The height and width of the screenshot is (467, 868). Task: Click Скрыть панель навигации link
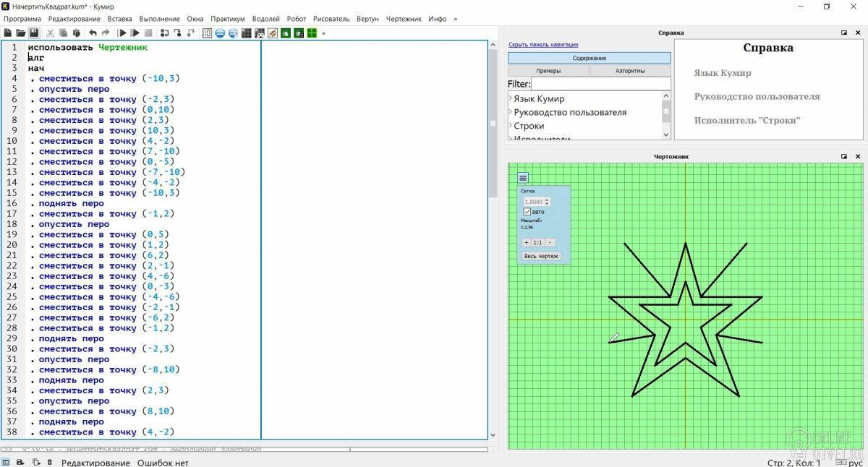[543, 45]
